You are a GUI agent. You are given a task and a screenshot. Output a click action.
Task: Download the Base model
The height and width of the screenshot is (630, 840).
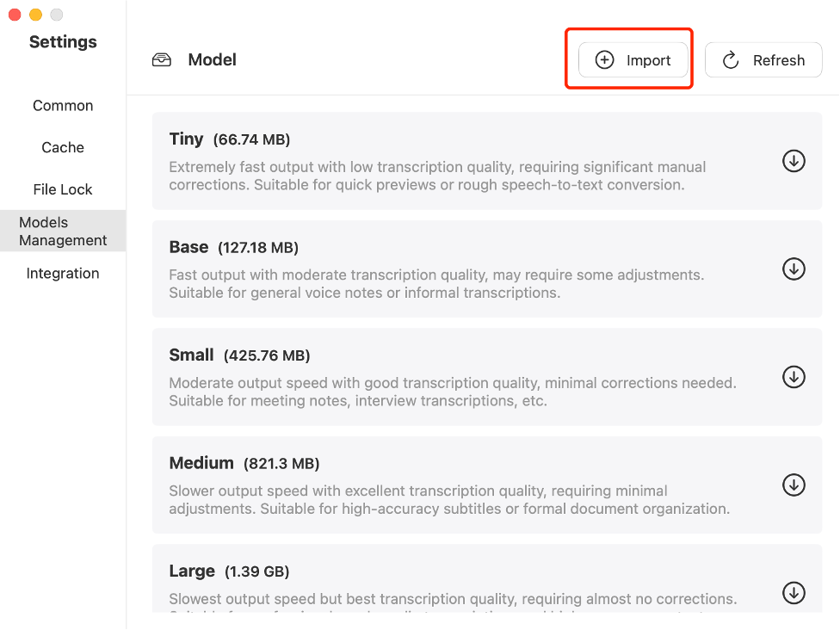pos(793,269)
